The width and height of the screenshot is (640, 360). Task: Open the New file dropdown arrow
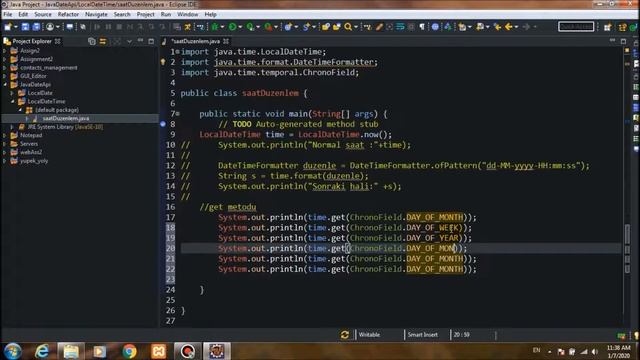coord(16,27)
